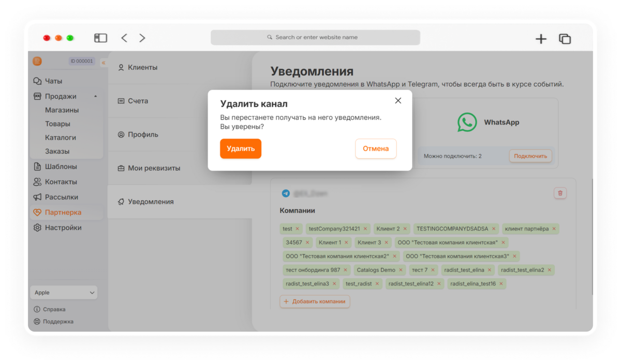621x364 pixels.
Task: Cancel the dialog with the Отмена button
Action: coord(376,148)
